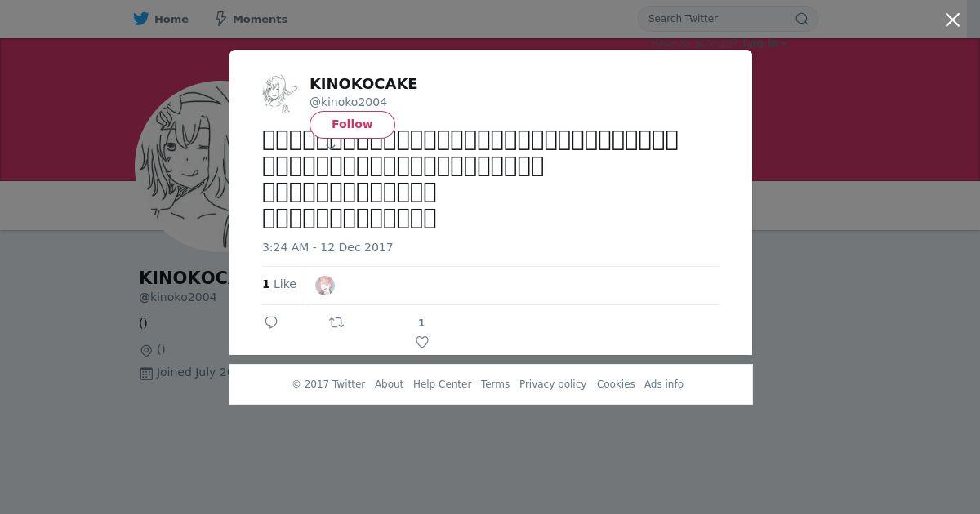Viewport: 980px width, 514px height.
Task: Open the @kinoko2004 handle in tweet
Action: coord(348,102)
